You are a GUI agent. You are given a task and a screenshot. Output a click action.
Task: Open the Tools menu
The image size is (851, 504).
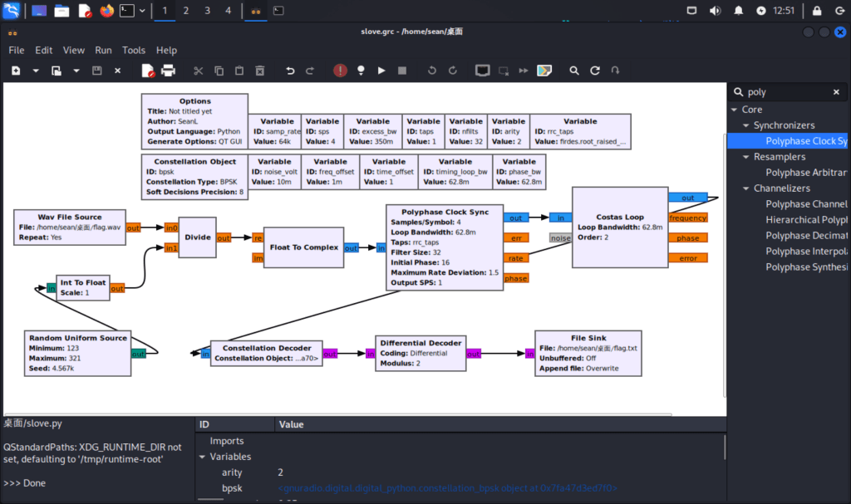coord(134,50)
